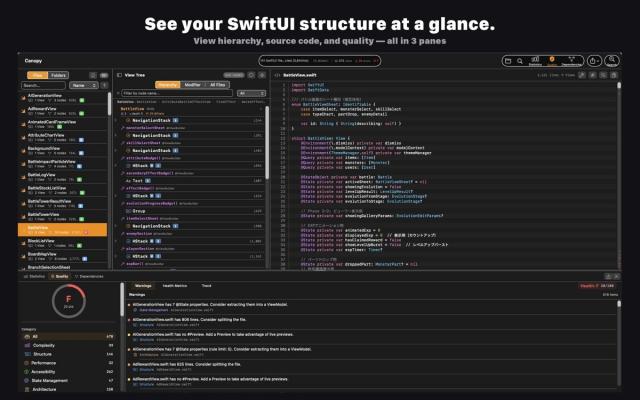Click the magnifier icon beside the folder icon
The image size is (640, 400).
(520, 61)
